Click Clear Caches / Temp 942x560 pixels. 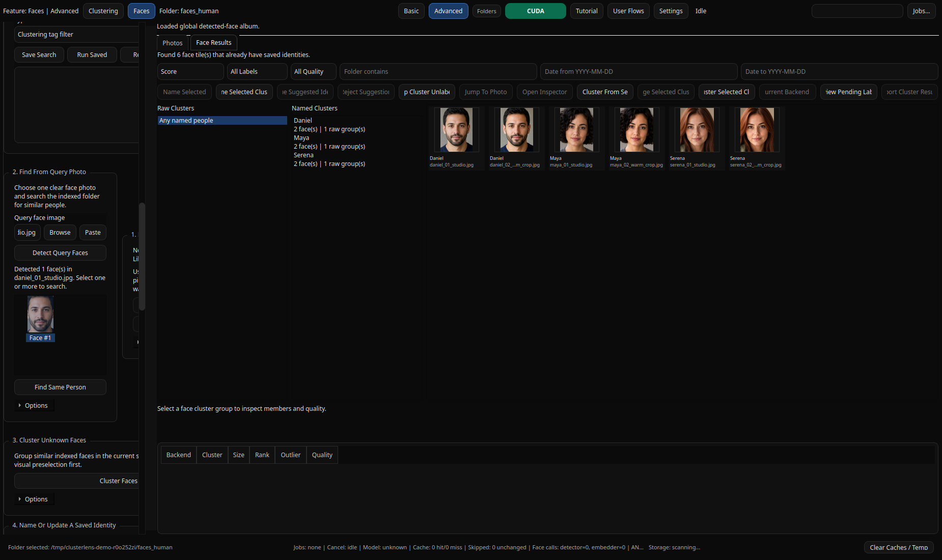click(x=899, y=548)
